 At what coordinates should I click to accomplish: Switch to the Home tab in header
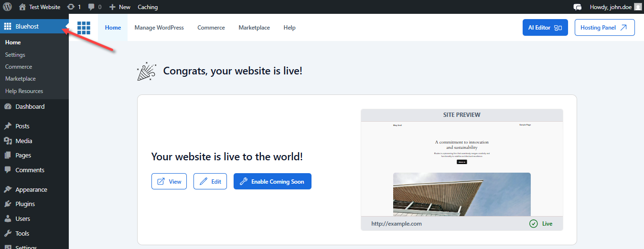[x=113, y=28]
